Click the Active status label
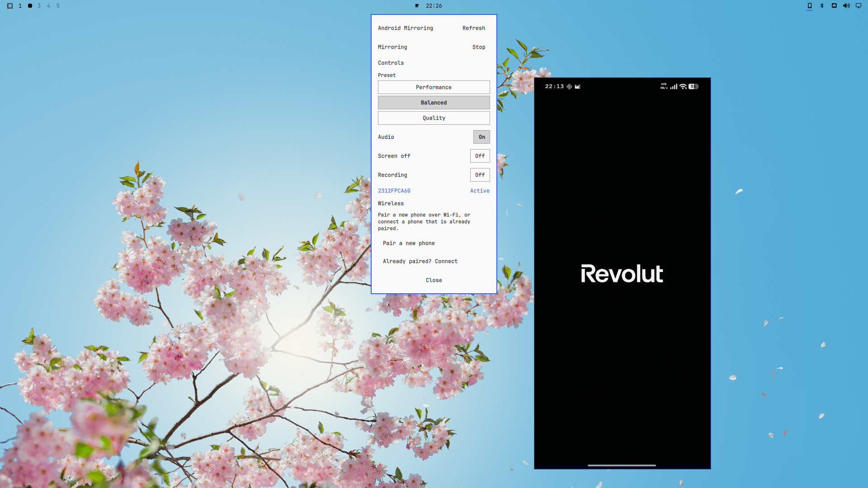The width and height of the screenshot is (868, 488). (x=480, y=191)
